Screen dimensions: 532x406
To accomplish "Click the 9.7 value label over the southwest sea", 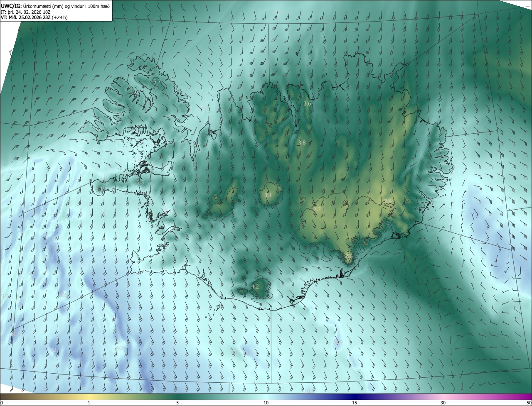I will (x=120, y=349).
